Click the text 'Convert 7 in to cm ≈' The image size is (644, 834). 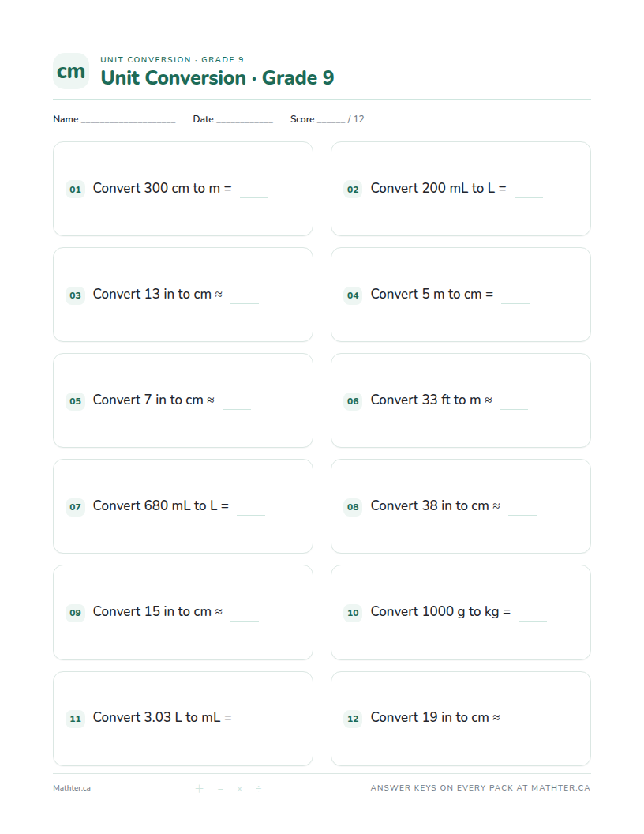pos(154,400)
